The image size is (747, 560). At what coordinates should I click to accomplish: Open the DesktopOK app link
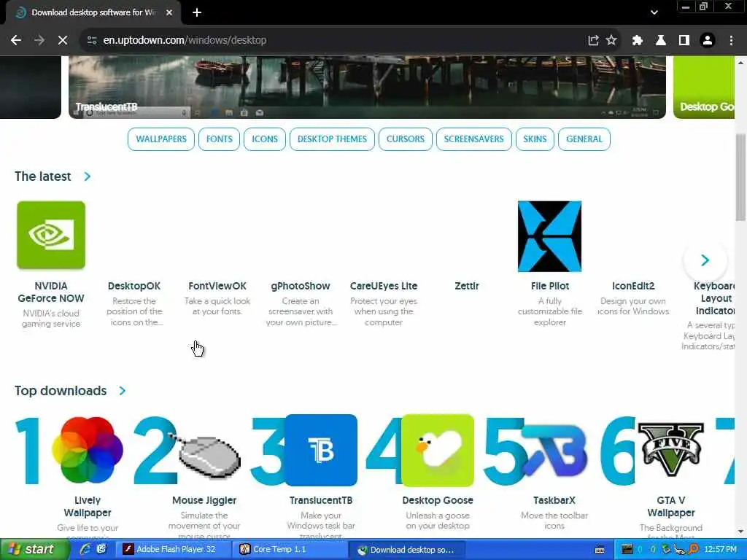(x=134, y=286)
